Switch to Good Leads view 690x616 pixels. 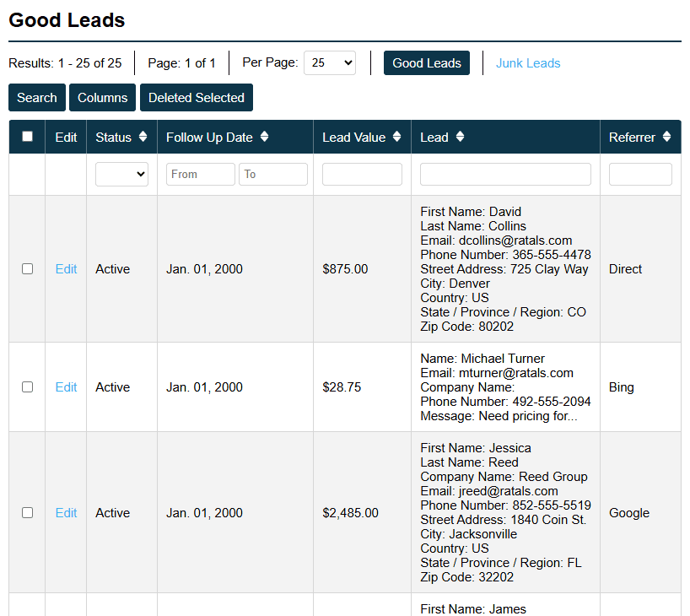click(427, 63)
